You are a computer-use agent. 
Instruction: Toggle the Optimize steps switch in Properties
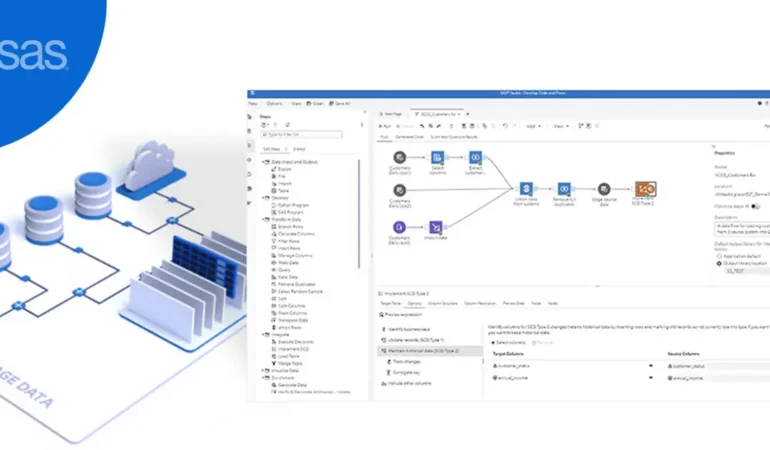[x=755, y=206]
